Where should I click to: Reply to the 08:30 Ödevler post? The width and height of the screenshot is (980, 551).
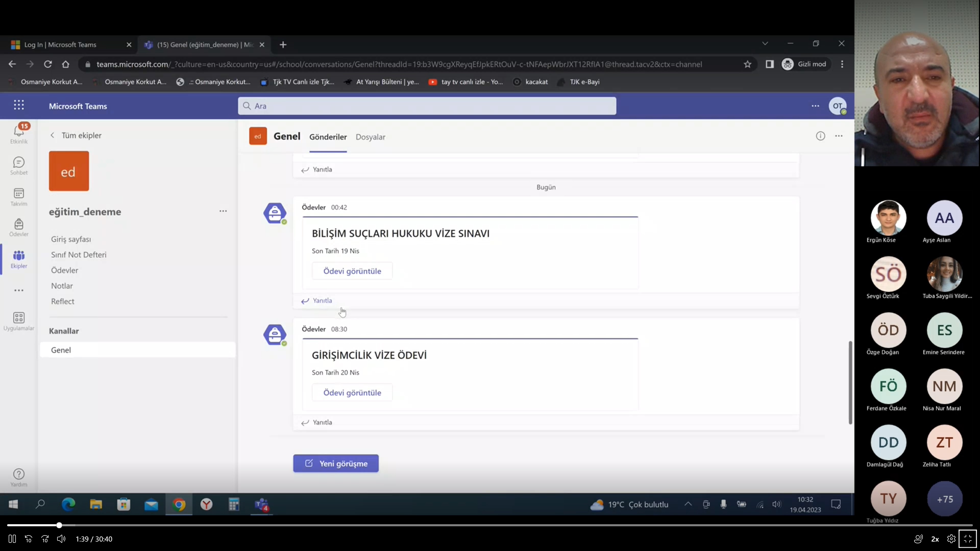point(316,422)
